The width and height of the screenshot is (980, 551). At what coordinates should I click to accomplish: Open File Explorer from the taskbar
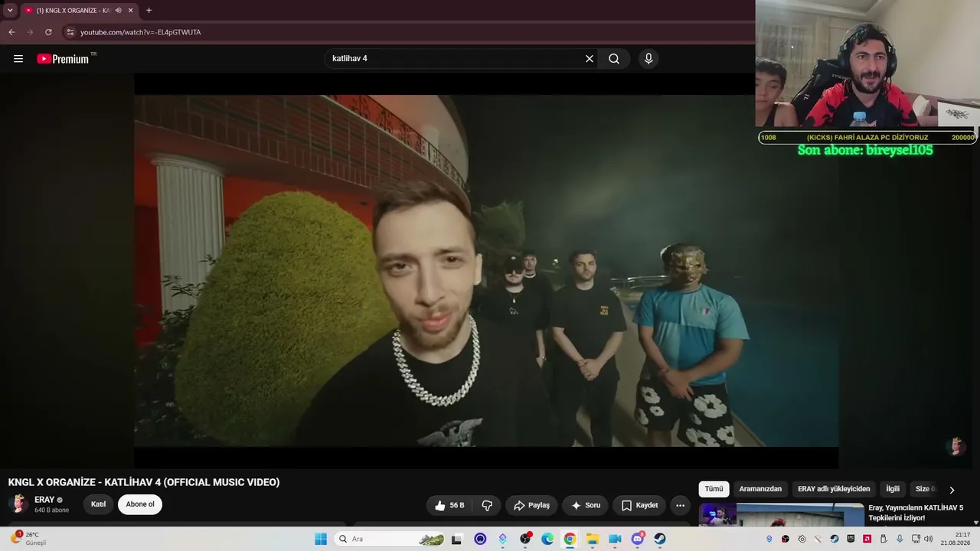(x=593, y=539)
